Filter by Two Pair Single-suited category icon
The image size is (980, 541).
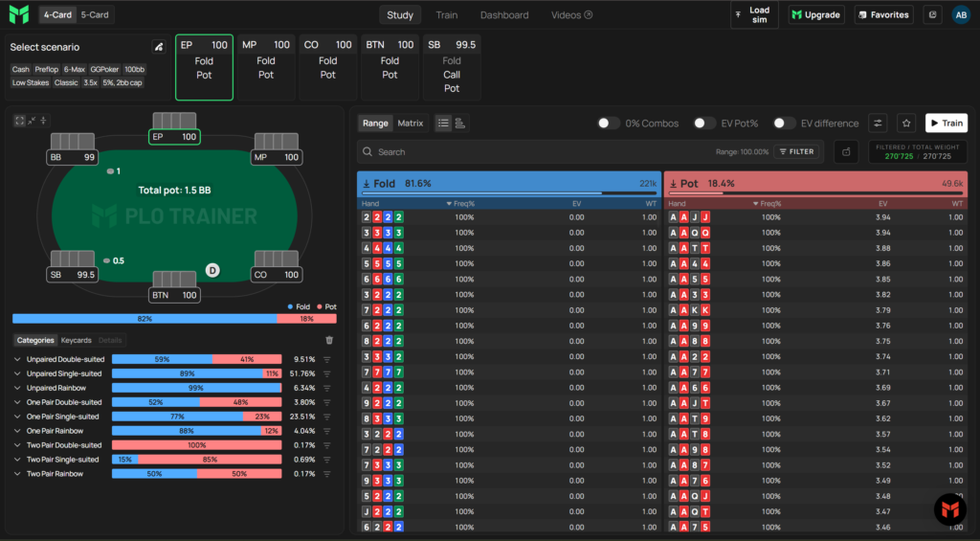click(327, 460)
